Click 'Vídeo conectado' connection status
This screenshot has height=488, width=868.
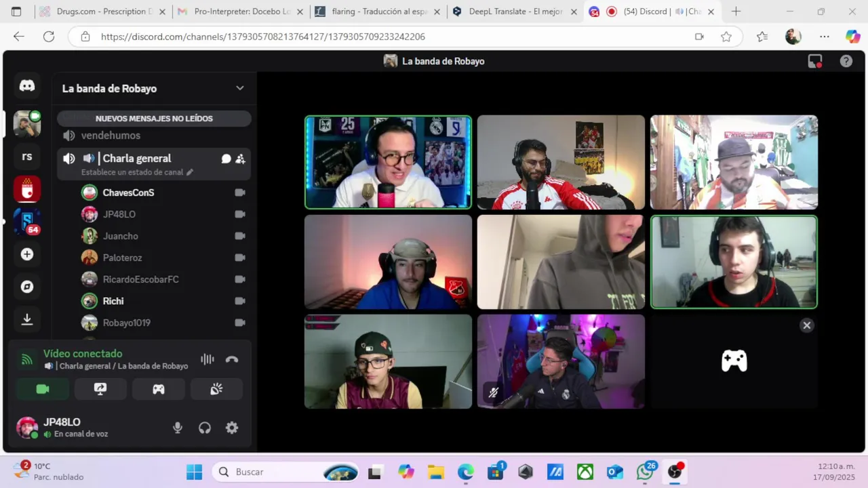[83, 354]
